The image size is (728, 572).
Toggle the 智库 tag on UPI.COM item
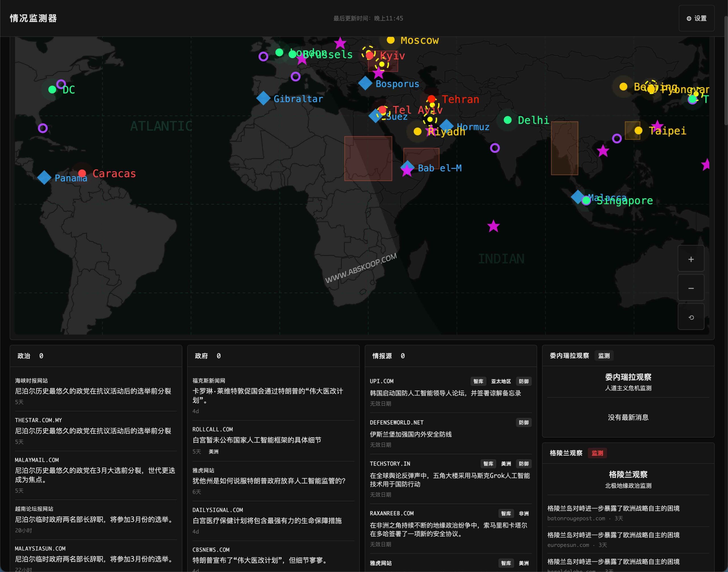click(478, 381)
